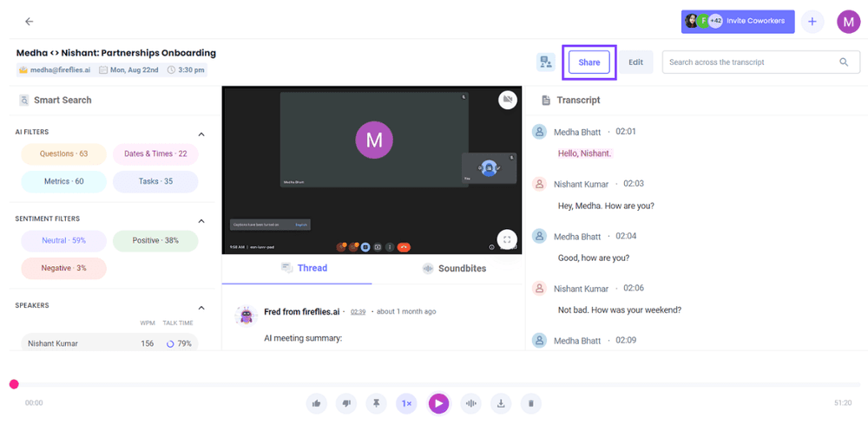This screenshot has width=868, height=437.
Task: Expand the video to fullscreen
Action: [x=508, y=239]
